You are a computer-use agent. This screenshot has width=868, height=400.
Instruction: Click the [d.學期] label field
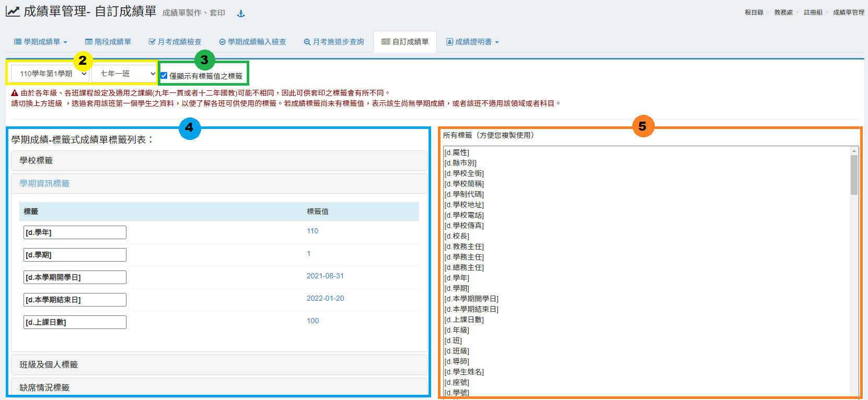(75, 255)
